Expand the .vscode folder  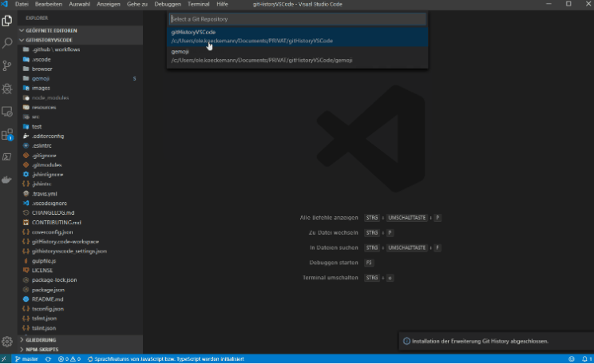(x=81, y=59)
